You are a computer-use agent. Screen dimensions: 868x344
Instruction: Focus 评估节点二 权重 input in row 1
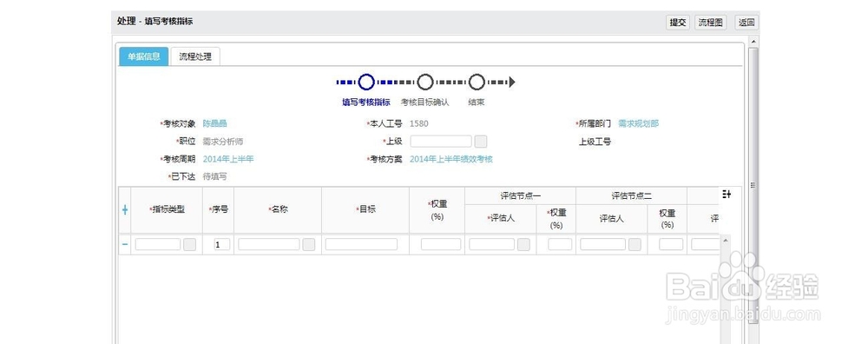point(671,244)
